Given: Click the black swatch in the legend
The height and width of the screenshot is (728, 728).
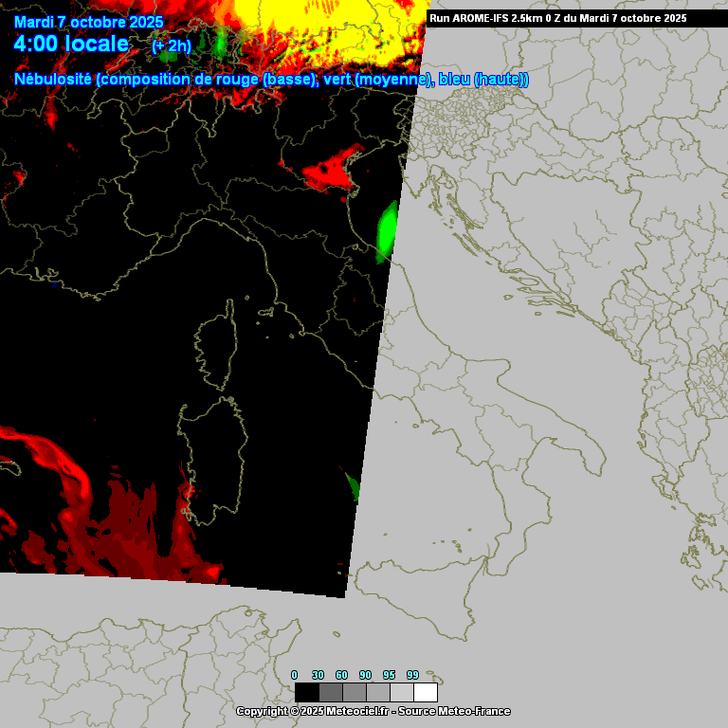Looking at the screenshot, I should coord(306,692).
